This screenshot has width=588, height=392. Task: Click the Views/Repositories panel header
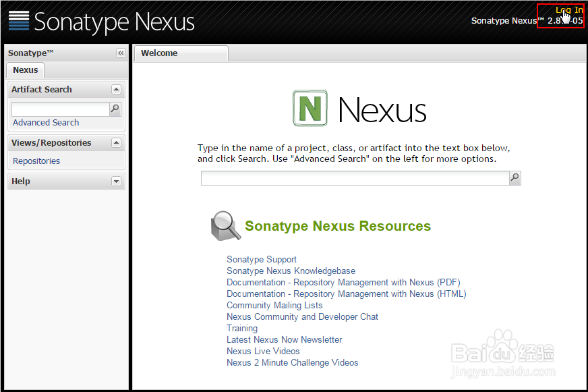coord(66,143)
